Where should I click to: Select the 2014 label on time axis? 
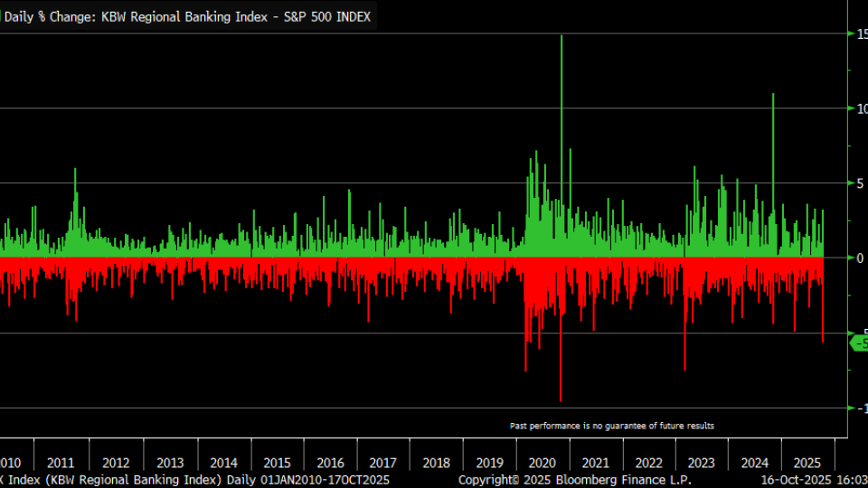tap(223, 462)
